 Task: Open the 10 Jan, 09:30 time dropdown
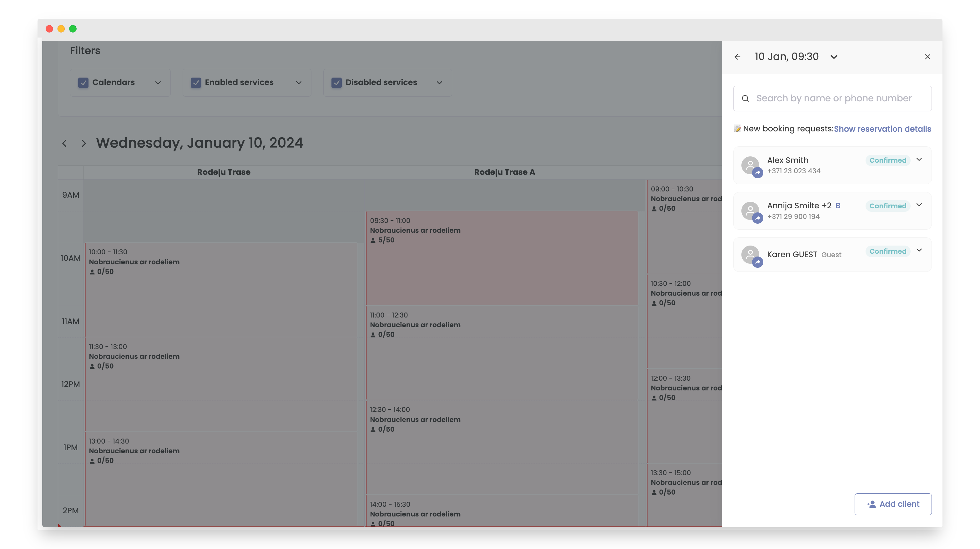834,57
